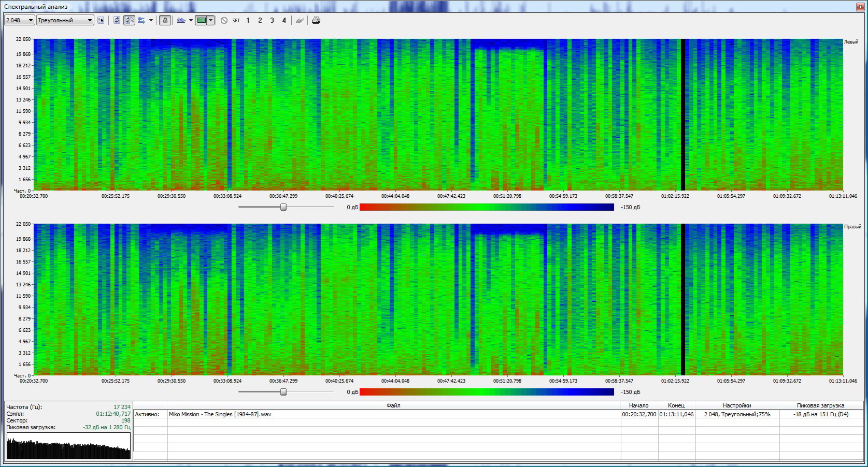The height and width of the screenshot is (467, 868).
Task: Select snapshot slot 1
Action: [248, 20]
